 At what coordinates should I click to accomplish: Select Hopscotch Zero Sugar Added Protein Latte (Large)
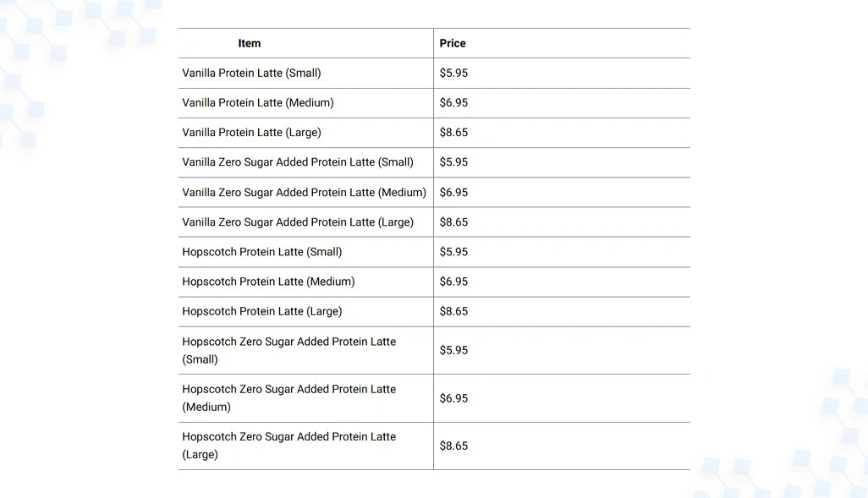point(289,446)
